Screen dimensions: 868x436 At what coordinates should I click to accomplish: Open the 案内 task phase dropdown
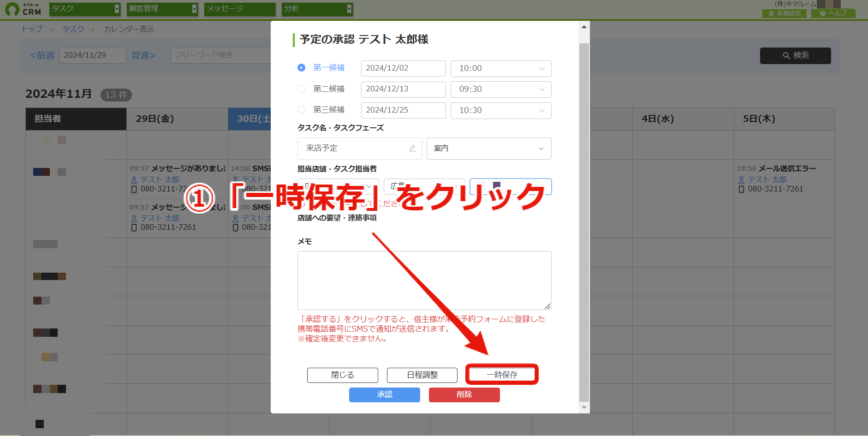coord(489,149)
